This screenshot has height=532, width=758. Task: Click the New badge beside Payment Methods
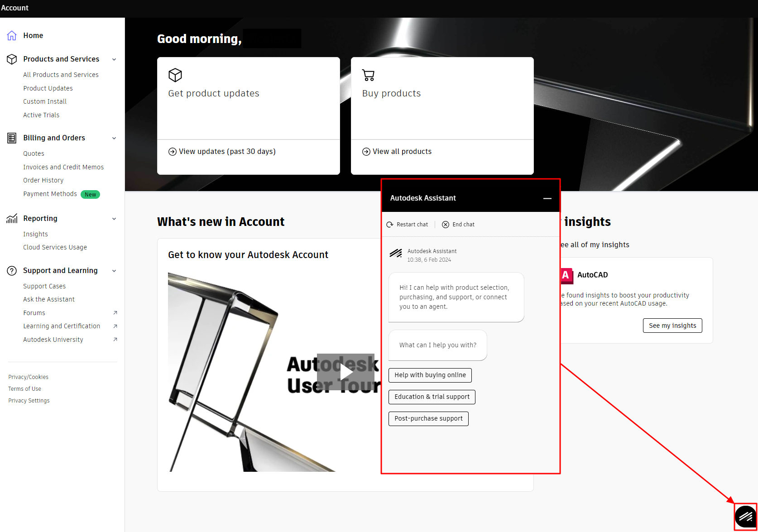90,195
